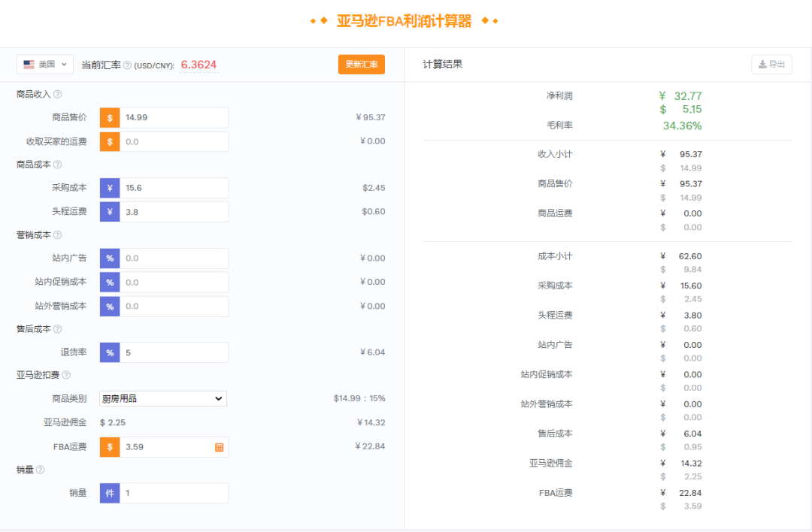Screen dimensions: 812x532
Task: Focus the 退货率 input field
Action: (x=174, y=352)
